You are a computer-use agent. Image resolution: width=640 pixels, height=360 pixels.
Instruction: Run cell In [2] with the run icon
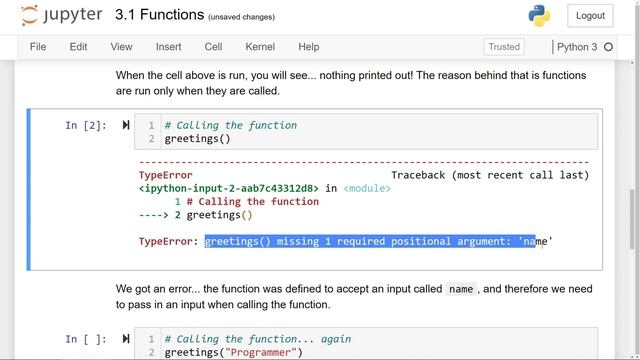pos(126,125)
